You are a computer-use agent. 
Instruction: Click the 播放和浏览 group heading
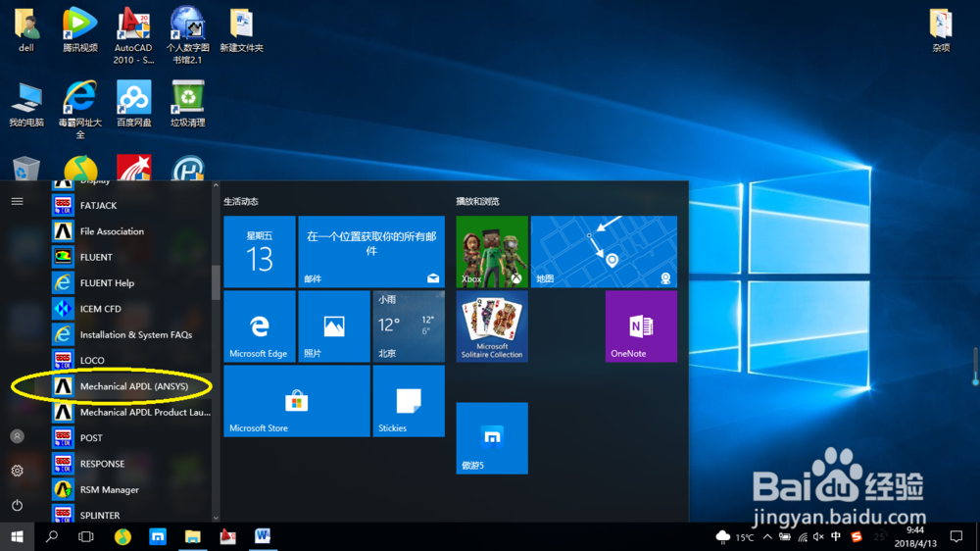click(x=477, y=201)
